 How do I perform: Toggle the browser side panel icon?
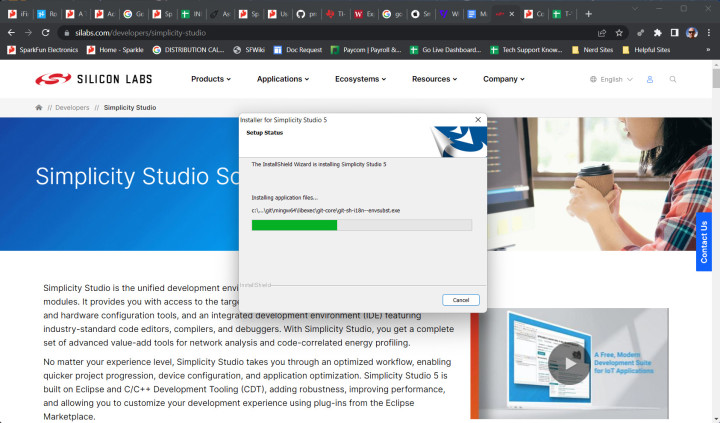(x=675, y=33)
